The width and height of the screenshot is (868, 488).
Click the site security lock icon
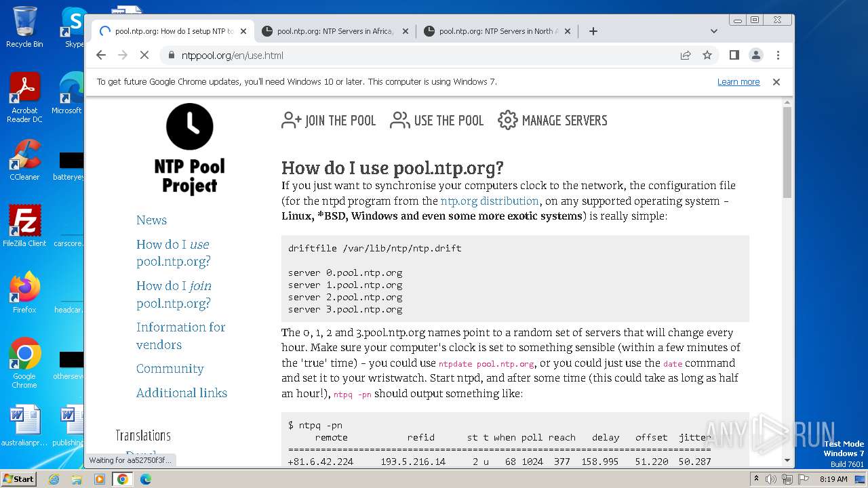point(170,56)
